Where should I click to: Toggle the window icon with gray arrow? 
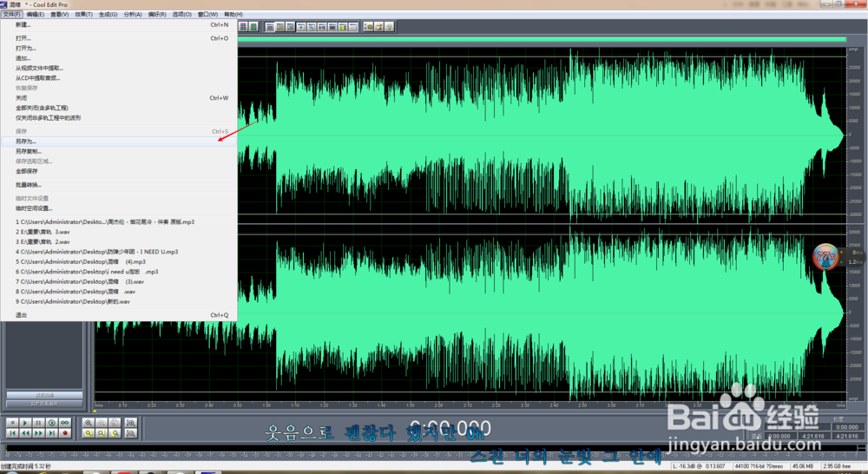(x=291, y=27)
